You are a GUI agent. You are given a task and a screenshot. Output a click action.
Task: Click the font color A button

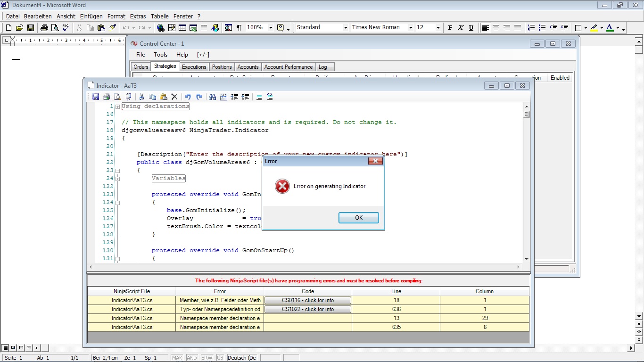pyautogui.click(x=610, y=28)
